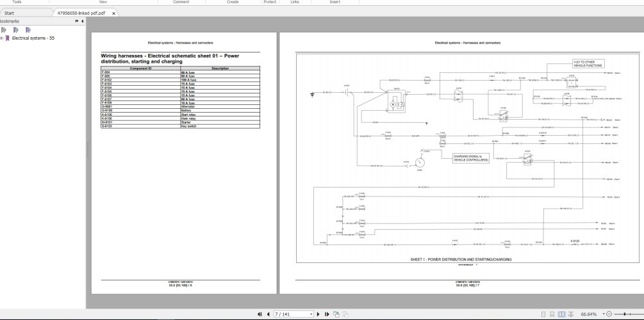This screenshot has height=320, width=644.
Task: Click the Component ID table header
Action: (x=140, y=68)
